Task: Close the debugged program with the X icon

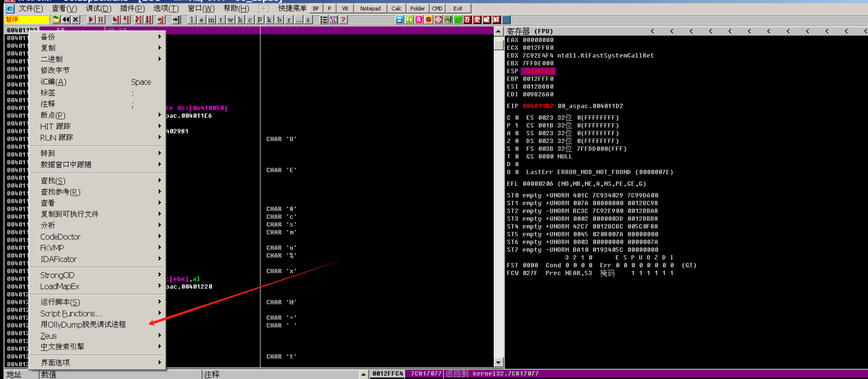Action: [75, 19]
